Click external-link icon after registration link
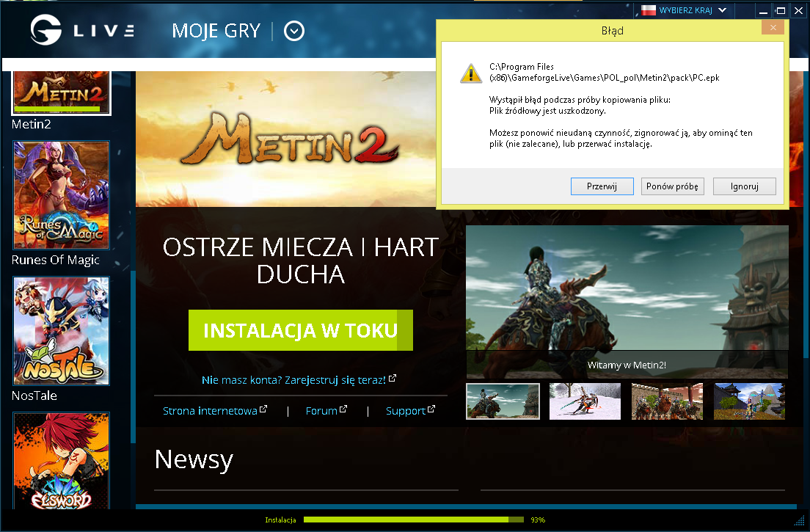 [392, 378]
